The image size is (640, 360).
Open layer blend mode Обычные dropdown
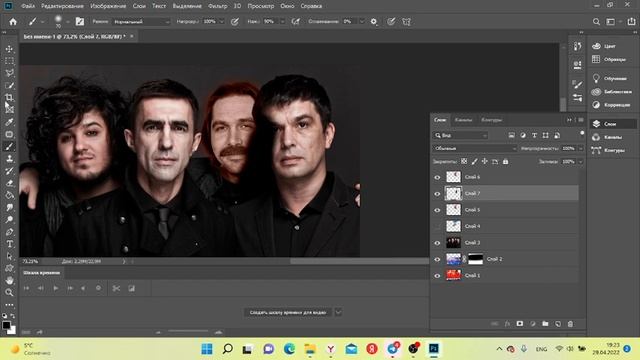(x=475, y=149)
